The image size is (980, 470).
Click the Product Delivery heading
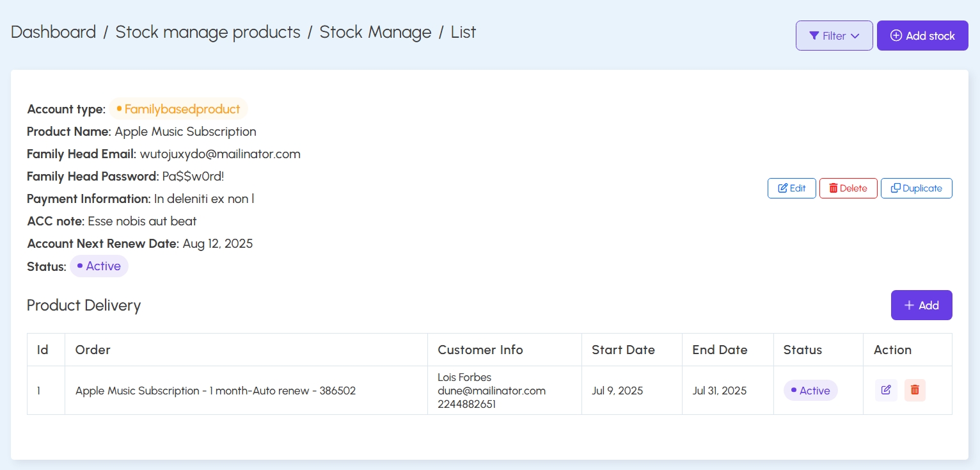click(x=84, y=305)
